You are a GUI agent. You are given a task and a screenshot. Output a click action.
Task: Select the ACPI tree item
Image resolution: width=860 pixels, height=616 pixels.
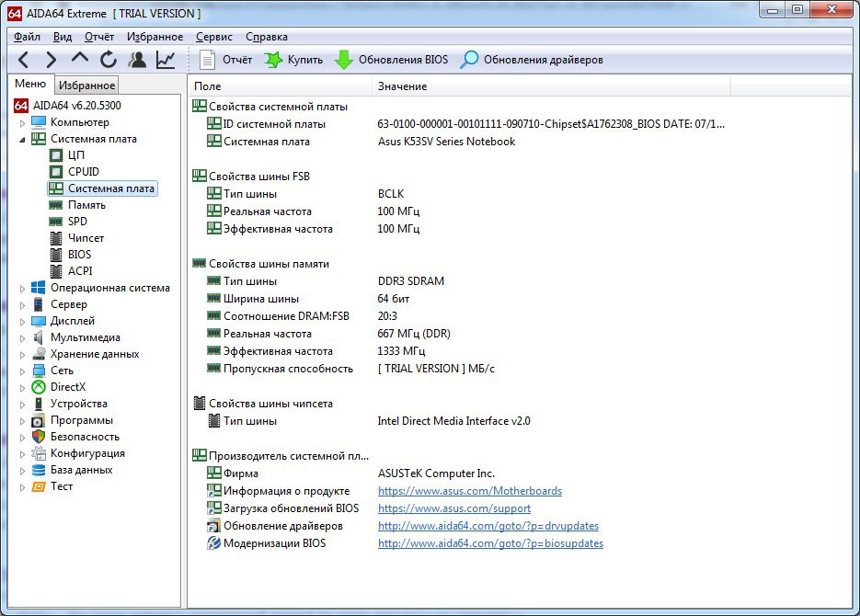pos(79,270)
